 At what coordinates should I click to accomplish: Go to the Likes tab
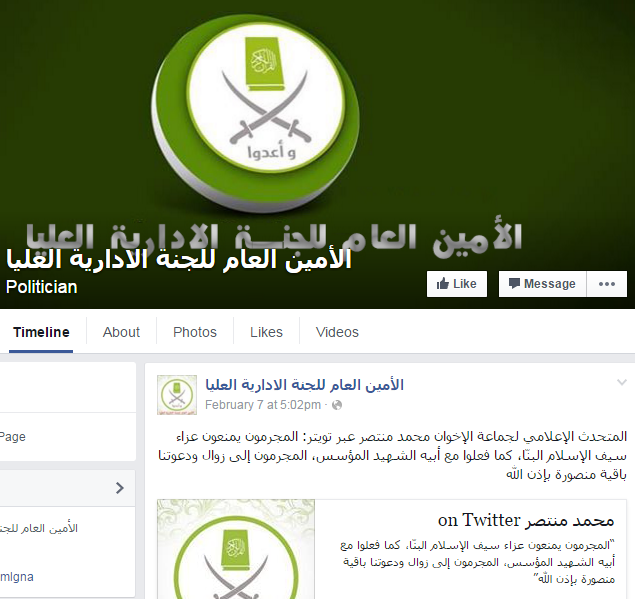click(266, 333)
